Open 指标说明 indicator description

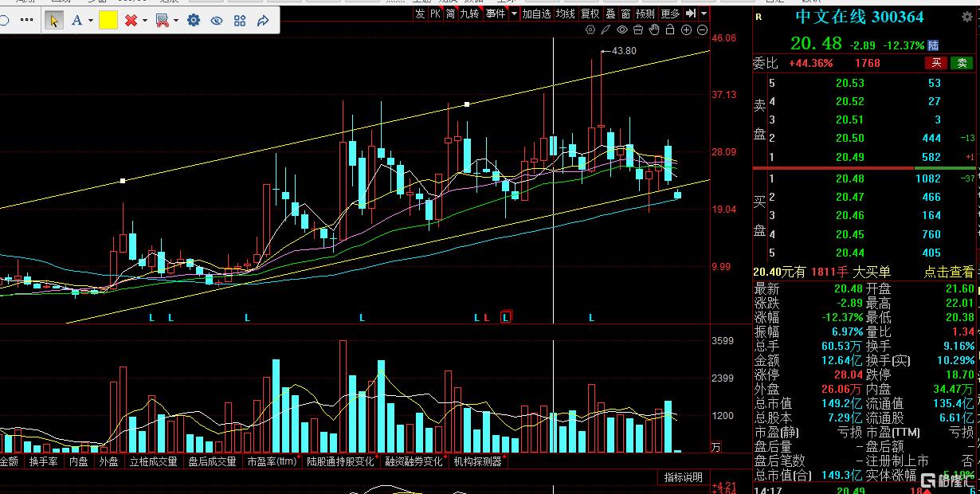[x=684, y=477]
